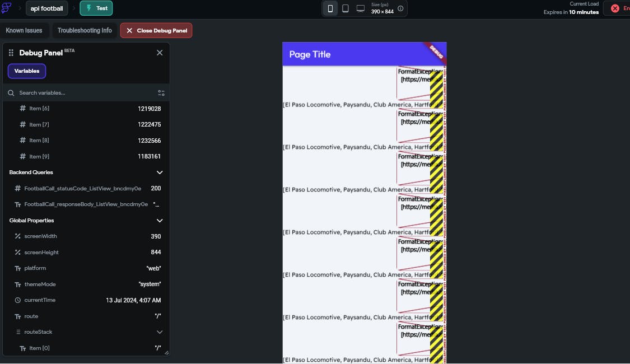Click the search magnifier icon
Viewport: 630px width, 364px height.
coord(11,93)
